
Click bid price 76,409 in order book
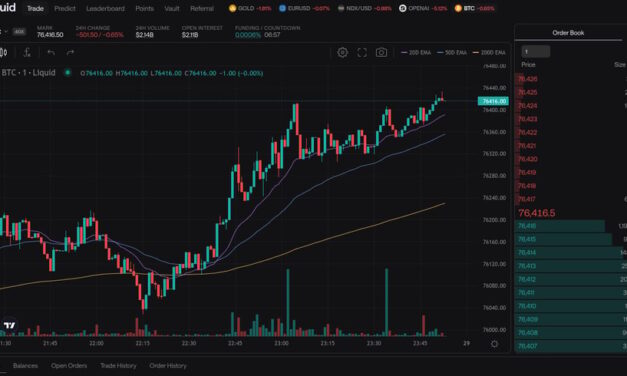click(527, 319)
